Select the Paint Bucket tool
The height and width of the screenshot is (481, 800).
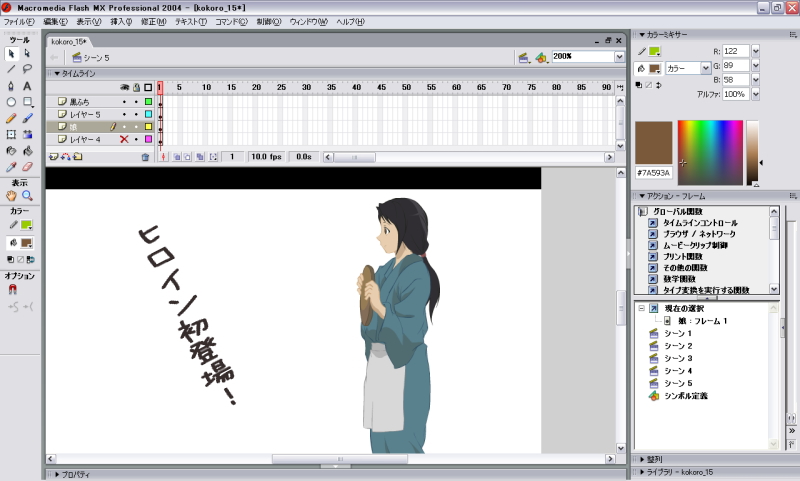(27, 151)
